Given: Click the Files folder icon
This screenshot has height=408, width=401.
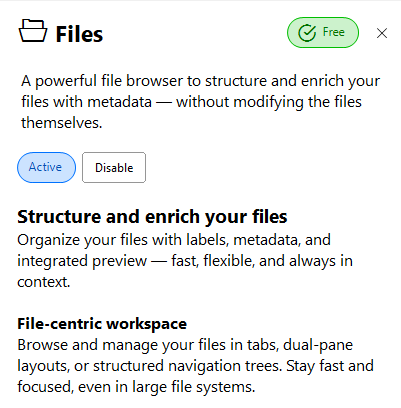Looking at the screenshot, I should point(32,31).
